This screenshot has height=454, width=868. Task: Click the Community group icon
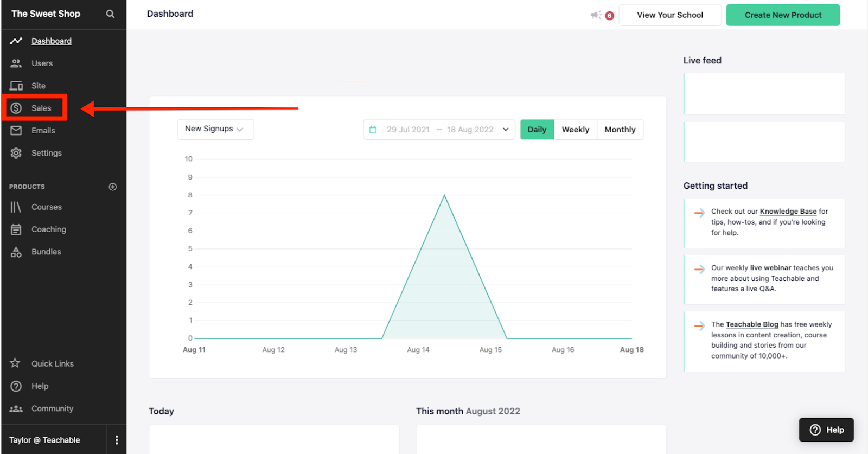coord(16,408)
